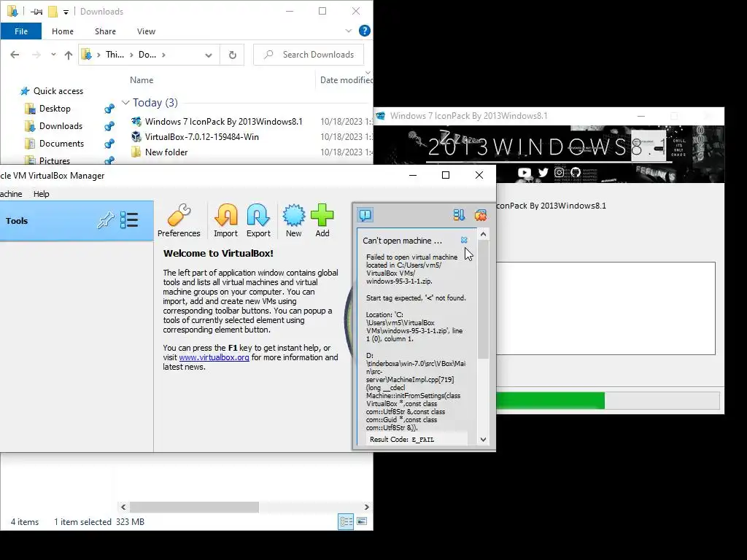
Task: Open Documents in the navigation pane
Action: [61, 144]
